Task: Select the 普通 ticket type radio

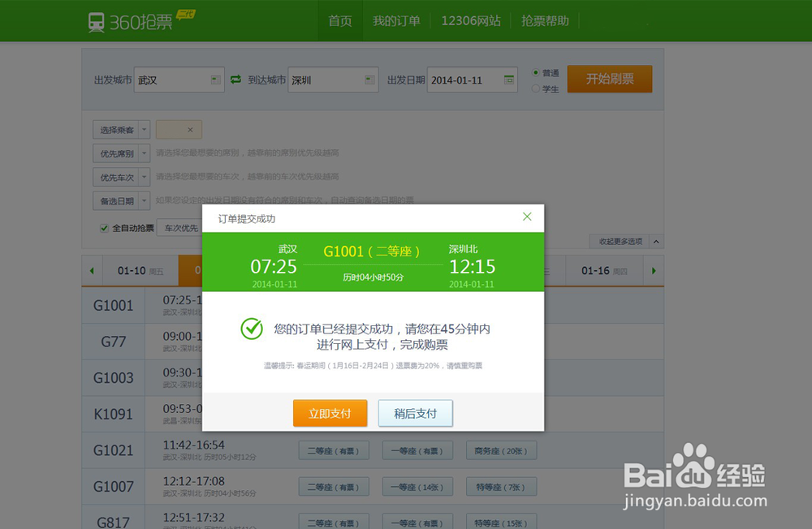Action: click(536, 72)
